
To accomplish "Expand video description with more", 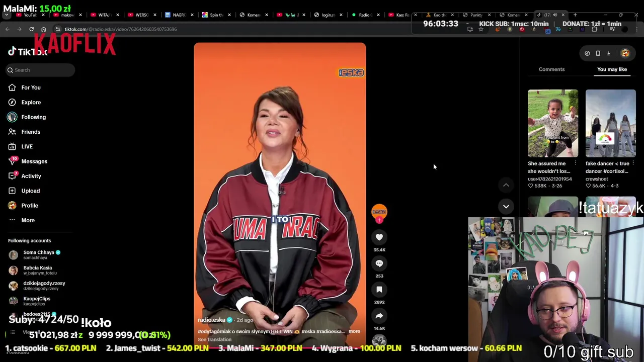I will (354, 331).
